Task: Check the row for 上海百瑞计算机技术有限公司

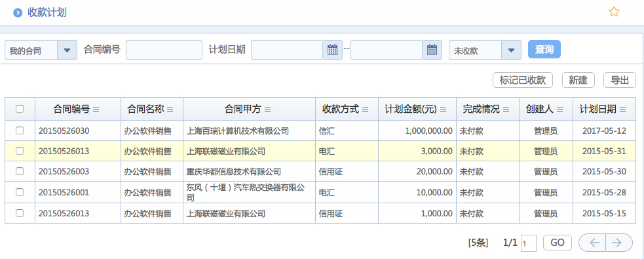Action: click(x=19, y=130)
